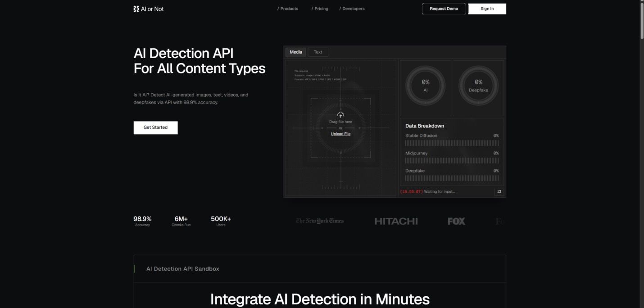Click 'AI Detection API For All Content Types' headline
The image size is (644, 308).
coord(200,61)
